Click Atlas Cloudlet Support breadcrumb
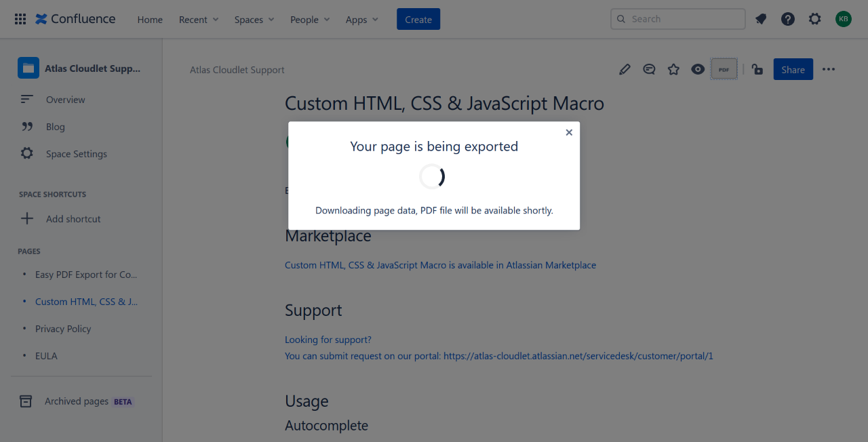 237,70
